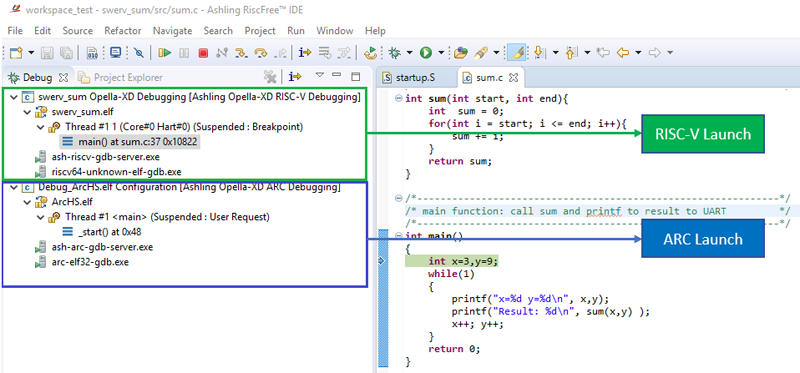Click the green bug Debug launch icon
The image size is (800, 373).
[394, 53]
